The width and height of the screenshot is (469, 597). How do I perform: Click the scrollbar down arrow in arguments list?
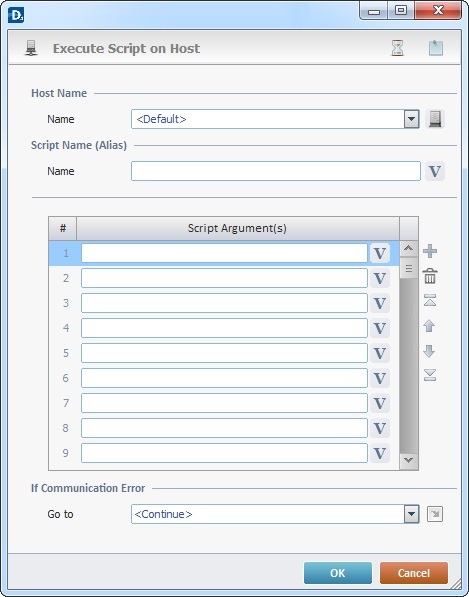click(x=408, y=460)
